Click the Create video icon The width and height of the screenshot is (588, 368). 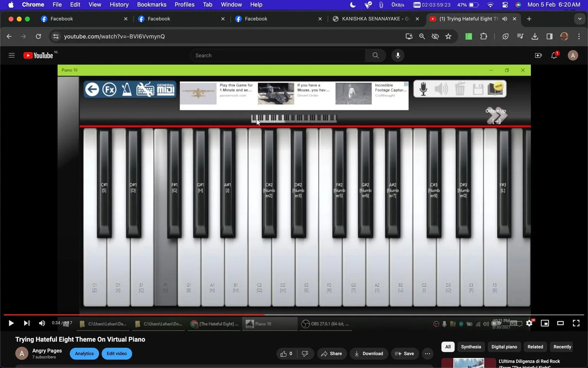point(538,56)
